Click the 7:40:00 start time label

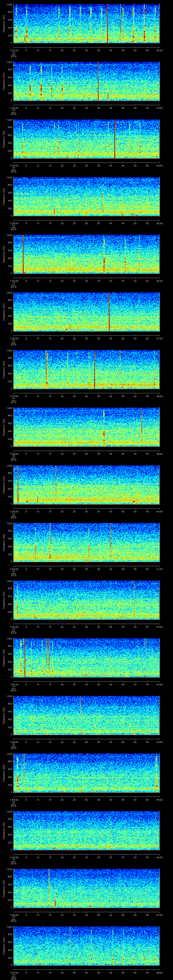coord(14,569)
